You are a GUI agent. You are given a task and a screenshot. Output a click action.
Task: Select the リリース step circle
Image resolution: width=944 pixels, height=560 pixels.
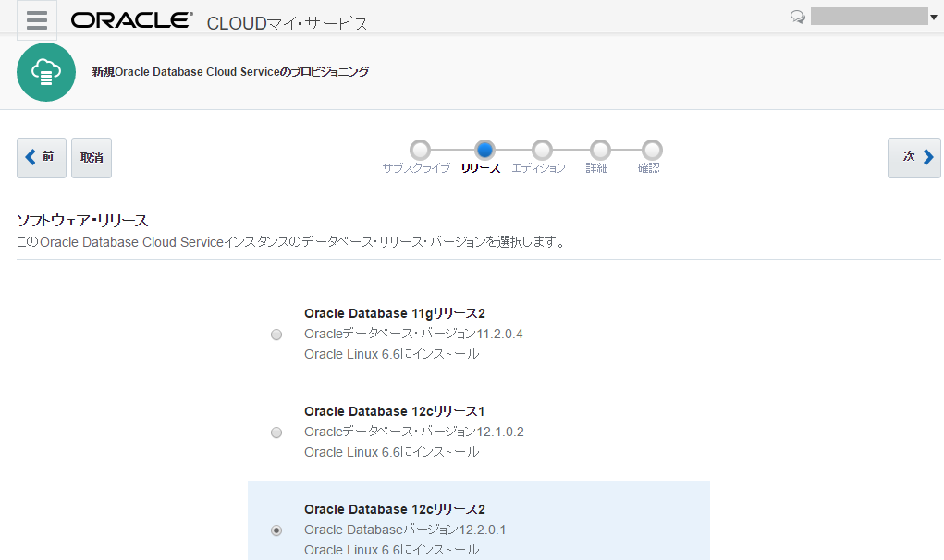click(484, 150)
